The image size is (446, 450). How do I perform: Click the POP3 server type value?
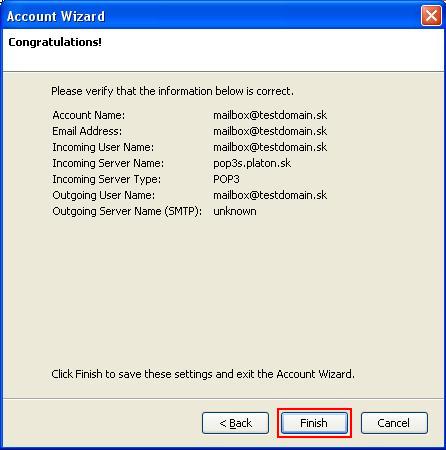(226, 179)
